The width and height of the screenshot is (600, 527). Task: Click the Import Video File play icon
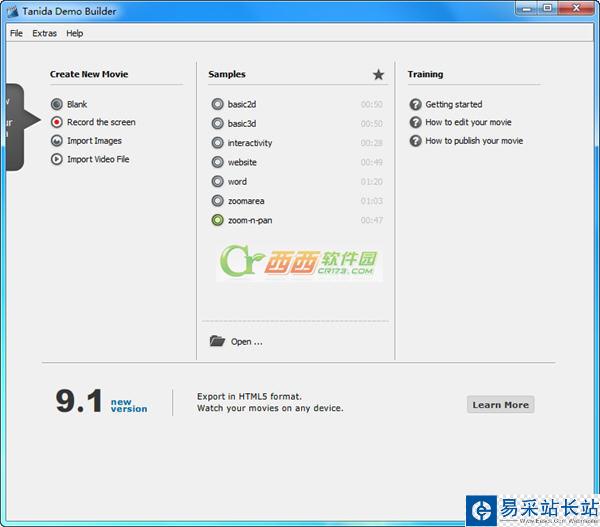[57, 159]
